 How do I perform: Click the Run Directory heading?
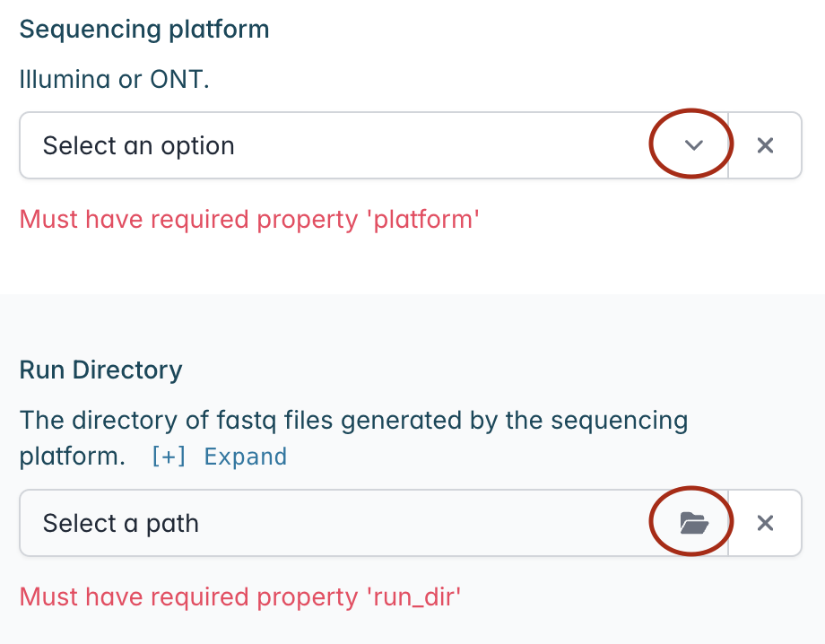[101, 370]
